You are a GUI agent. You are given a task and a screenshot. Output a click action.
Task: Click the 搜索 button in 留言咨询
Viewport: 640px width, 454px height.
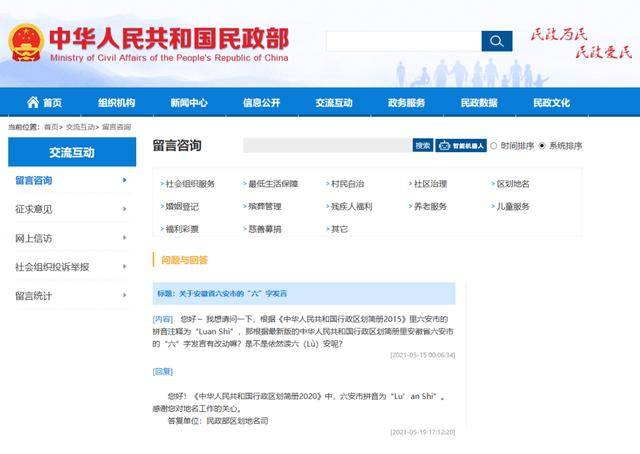[423, 145]
